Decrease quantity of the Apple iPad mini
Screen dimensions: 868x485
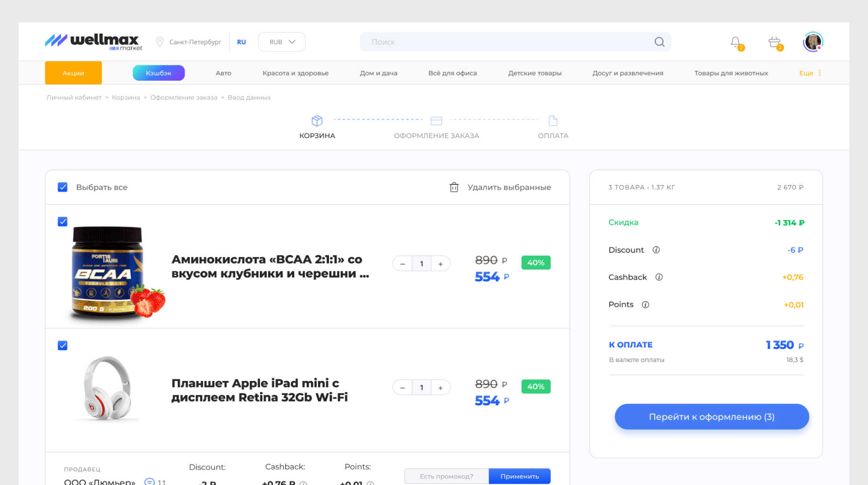click(402, 388)
